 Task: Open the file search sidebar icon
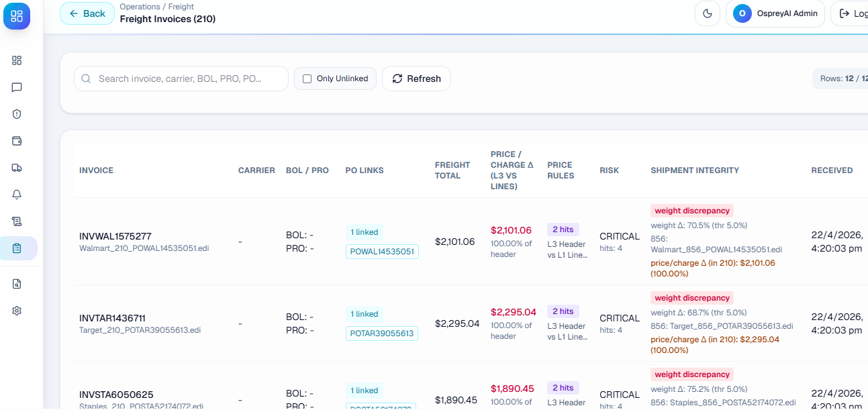tap(17, 284)
